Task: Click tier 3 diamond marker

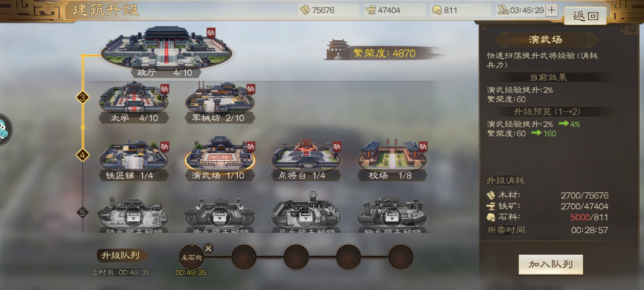Action: point(83,97)
